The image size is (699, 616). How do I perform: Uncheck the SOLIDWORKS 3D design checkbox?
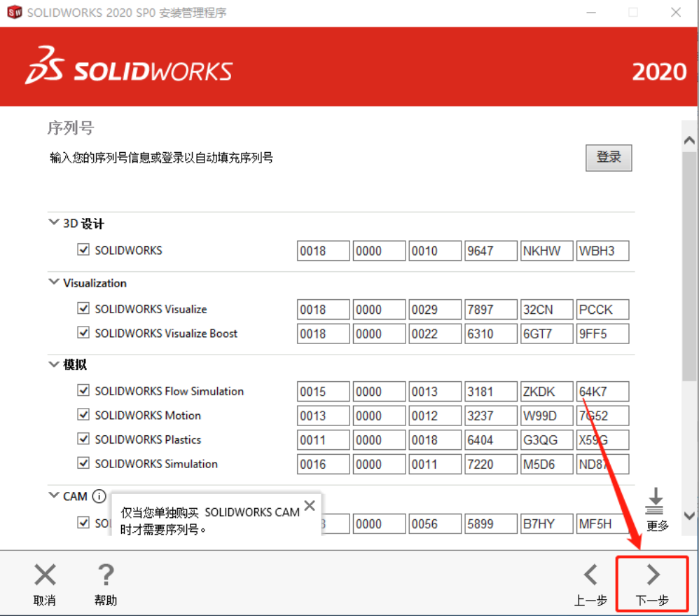tap(83, 250)
